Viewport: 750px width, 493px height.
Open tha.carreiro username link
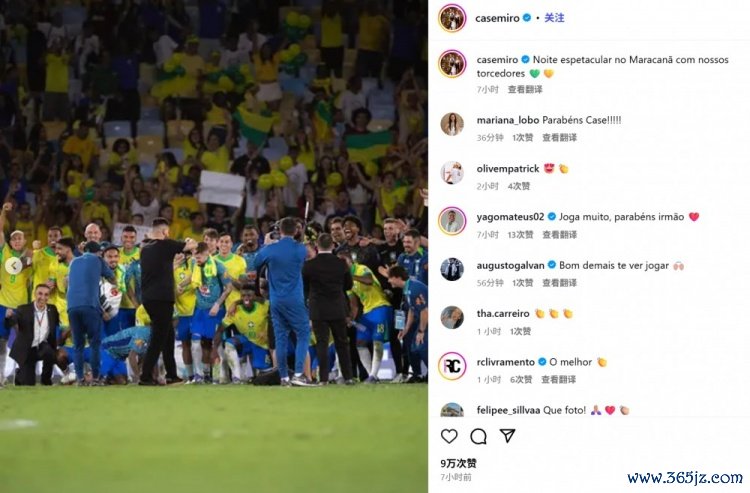pos(503,314)
